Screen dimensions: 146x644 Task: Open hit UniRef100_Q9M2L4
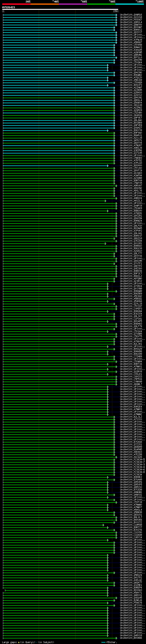click(x=131, y=22)
